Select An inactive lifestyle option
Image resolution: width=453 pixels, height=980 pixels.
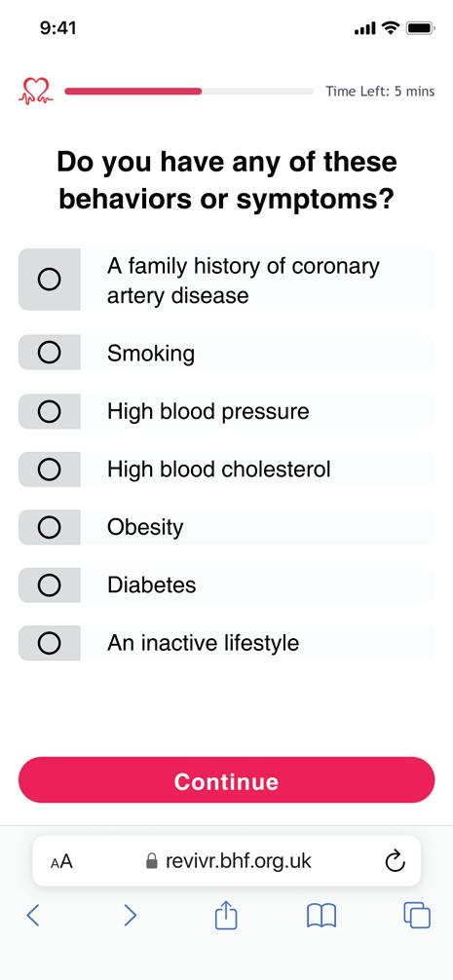pyautogui.click(x=226, y=643)
